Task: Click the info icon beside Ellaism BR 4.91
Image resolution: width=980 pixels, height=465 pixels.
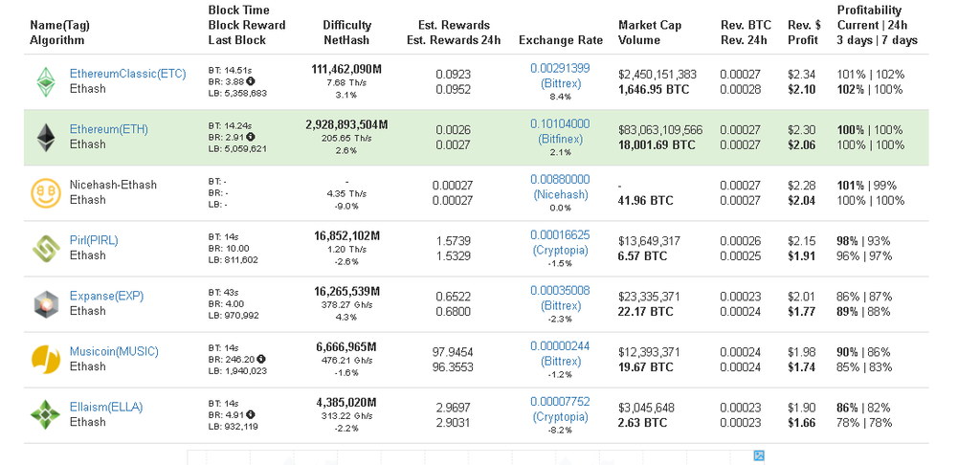Action: [x=251, y=414]
